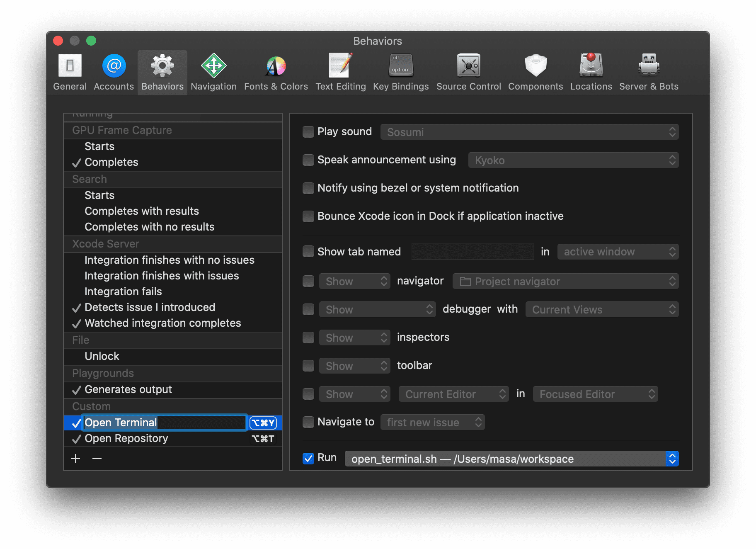
Task: Remove the selected behavior with minus button
Action: 97,459
